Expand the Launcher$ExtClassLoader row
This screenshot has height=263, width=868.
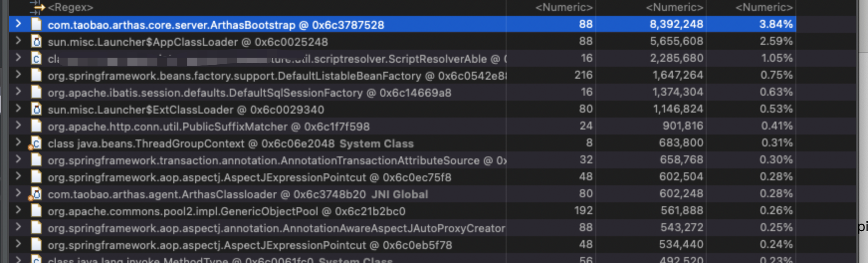pyautogui.click(x=18, y=109)
